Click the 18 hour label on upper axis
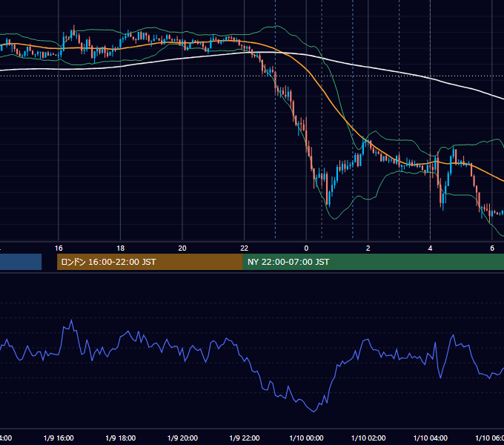The width and height of the screenshot is (504, 445). pos(121,248)
